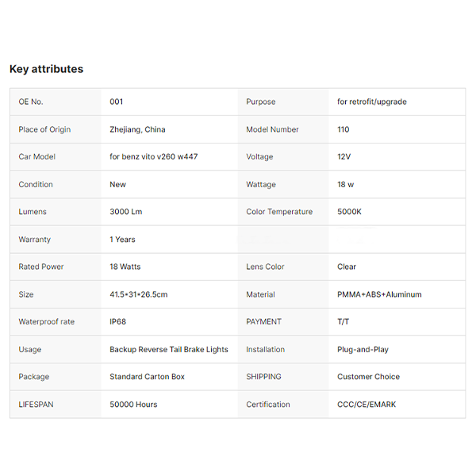
Task: Click the size value 41.5*31*26.5cm
Action: pyautogui.click(x=139, y=294)
